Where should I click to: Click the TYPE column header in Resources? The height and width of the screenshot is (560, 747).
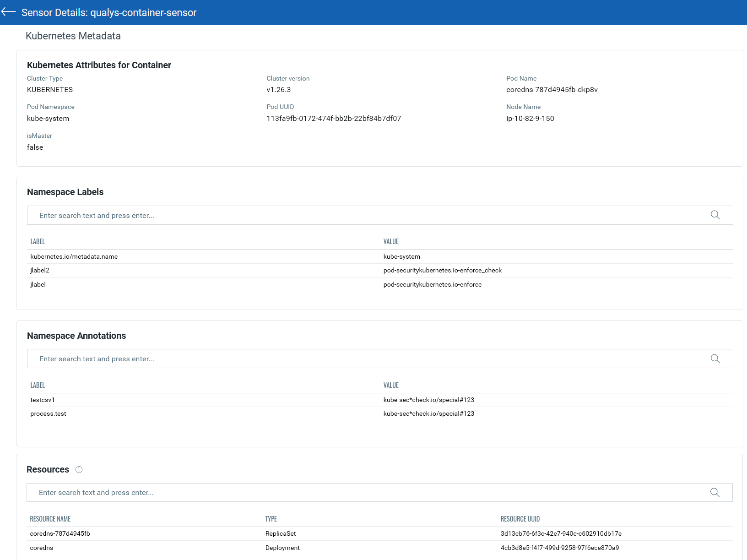(271, 519)
